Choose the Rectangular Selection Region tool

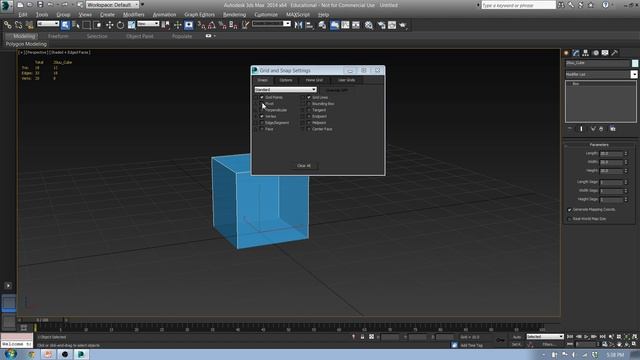87,25
